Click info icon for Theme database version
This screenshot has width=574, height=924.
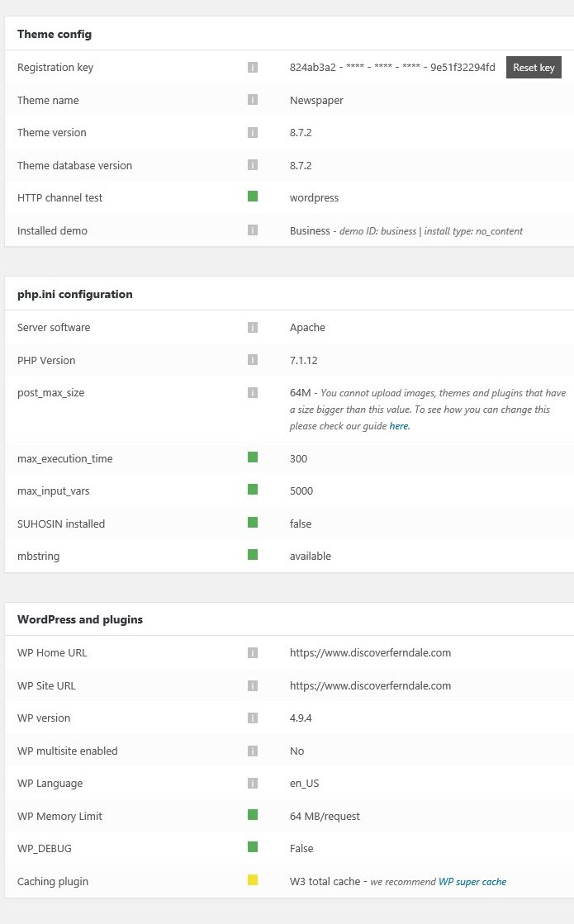tap(253, 165)
